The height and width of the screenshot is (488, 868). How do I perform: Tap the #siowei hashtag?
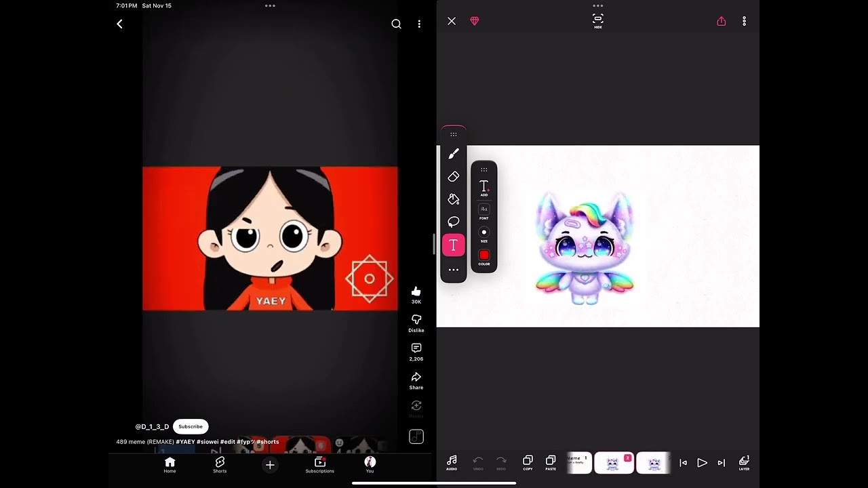point(208,442)
